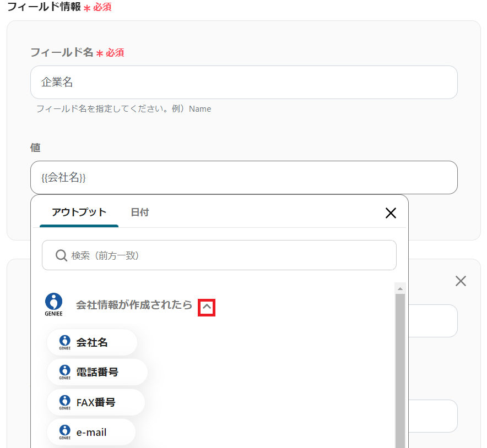Click the フィールド名 input containing 企業名
Viewport: 487px width, 448px height.
(x=244, y=83)
